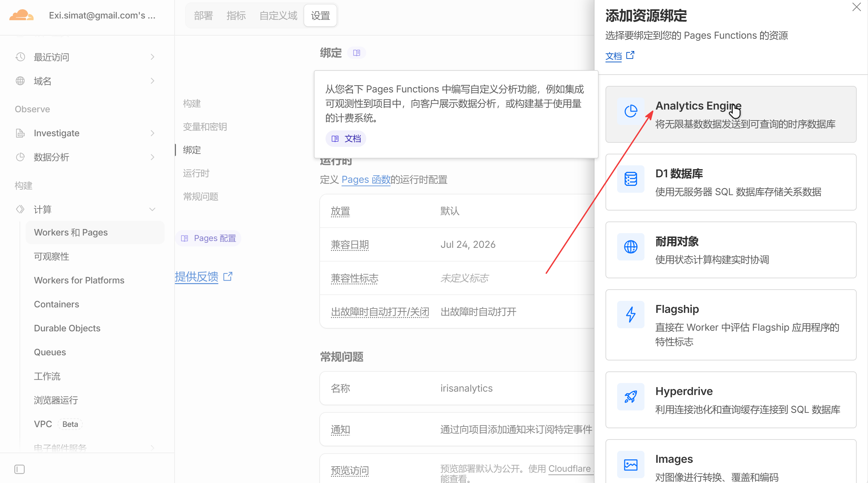This screenshot has width=868, height=483.
Task: Click the domain globe icon
Action: [x=20, y=81]
